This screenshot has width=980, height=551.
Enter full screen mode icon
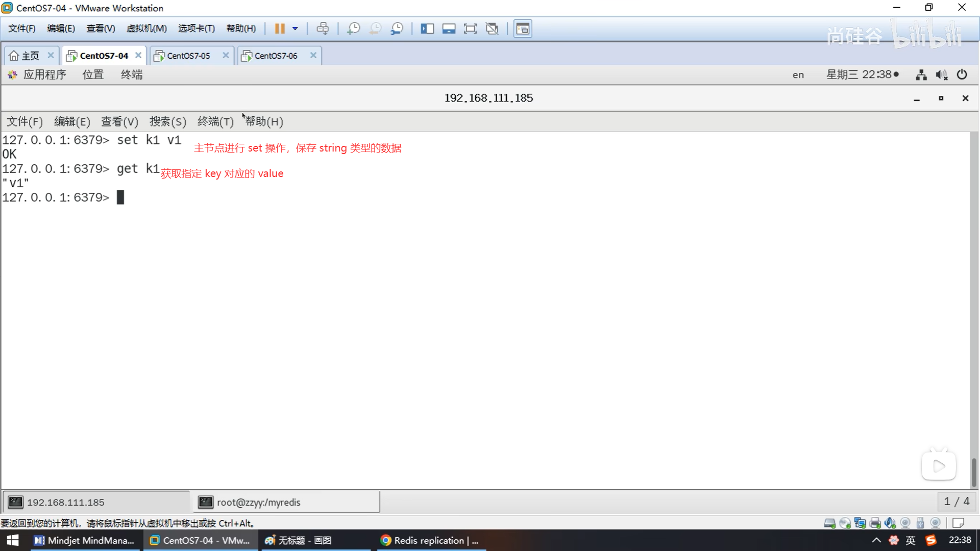[470, 29]
